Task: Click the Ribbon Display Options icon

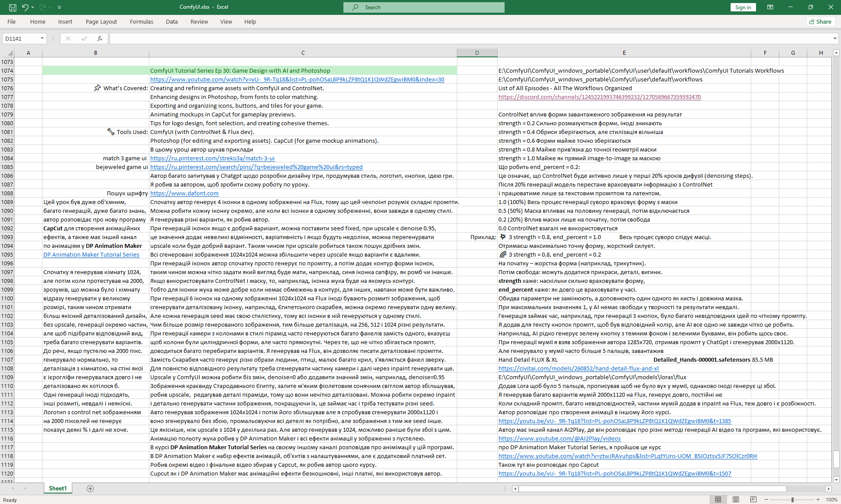Action: click(x=770, y=7)
